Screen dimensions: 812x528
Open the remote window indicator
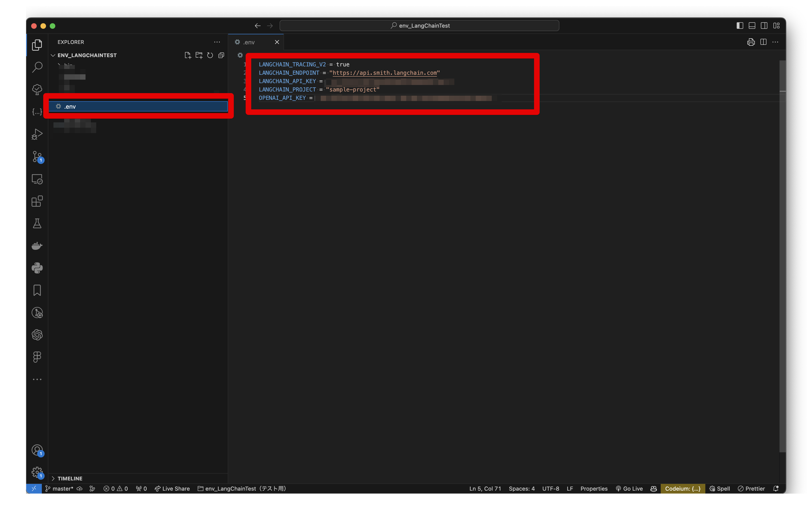[34, 489]
